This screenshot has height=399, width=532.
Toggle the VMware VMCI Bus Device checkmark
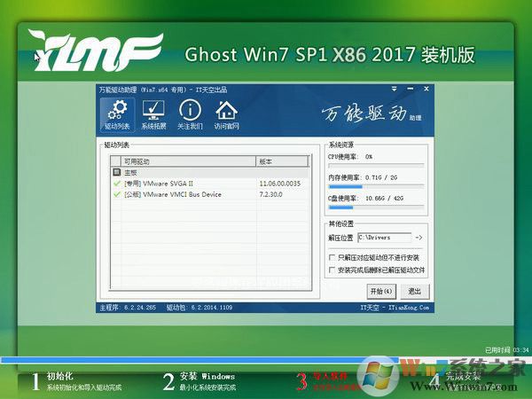point(117,194)
